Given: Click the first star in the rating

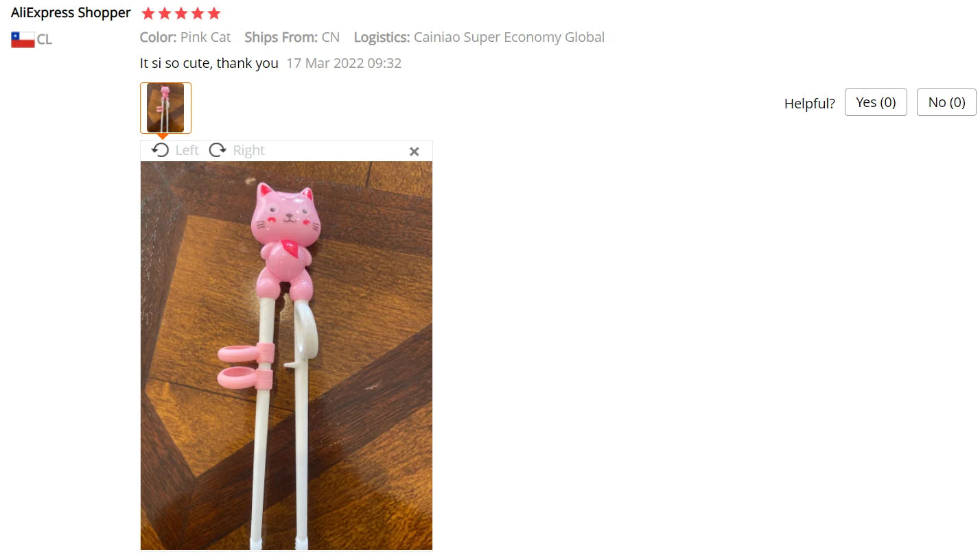Looking at the screenshot, I should pos(148,13).
